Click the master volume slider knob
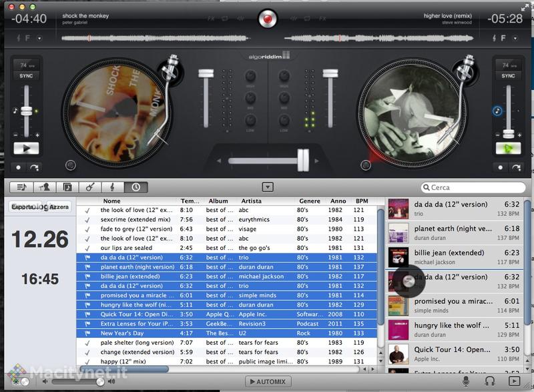This screenshot has width=534, height=392. (x=100, y=381)
